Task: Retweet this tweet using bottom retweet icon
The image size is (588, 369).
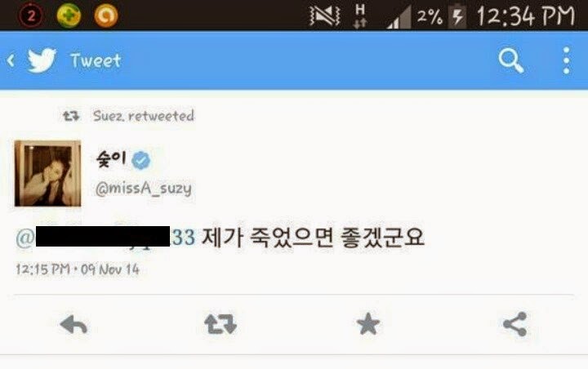Action: tap(220, 324)
